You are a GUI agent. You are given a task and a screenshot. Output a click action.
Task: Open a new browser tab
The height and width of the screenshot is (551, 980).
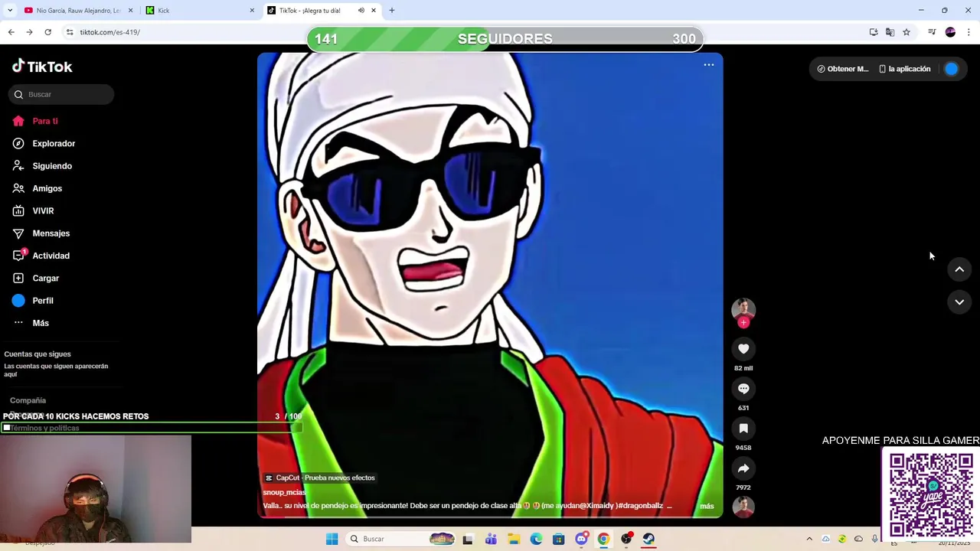point(391,11)
